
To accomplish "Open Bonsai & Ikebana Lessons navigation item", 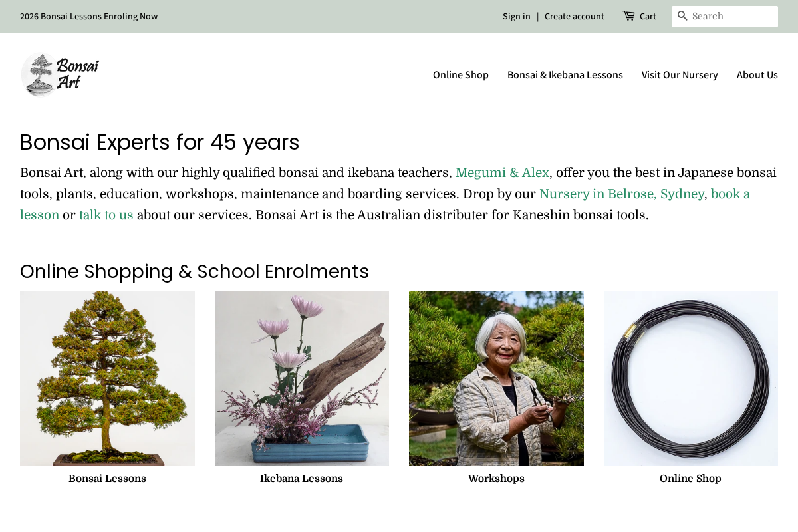I will pyautogui.click(x=565, y=75).
